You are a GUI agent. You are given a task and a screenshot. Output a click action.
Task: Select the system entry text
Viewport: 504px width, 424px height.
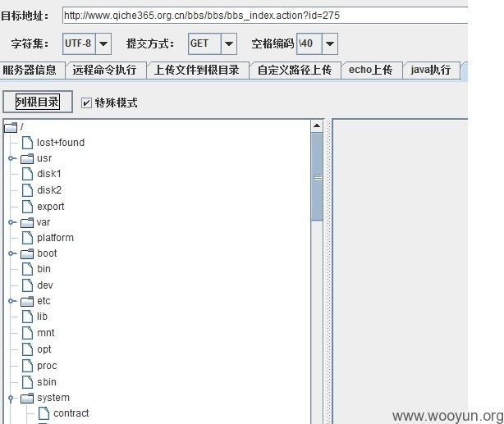click(x=53, y=398)
